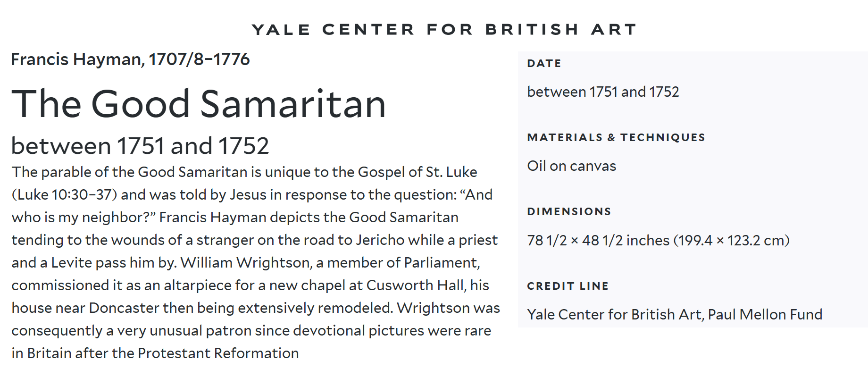The width and height of the screenshot is (868, 386).
Task: Click the Oil on canvas value
Action: [572, 166]
